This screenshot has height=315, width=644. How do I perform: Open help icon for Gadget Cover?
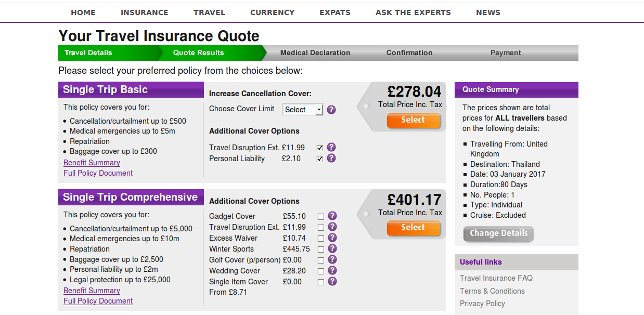tap(332, 216)
